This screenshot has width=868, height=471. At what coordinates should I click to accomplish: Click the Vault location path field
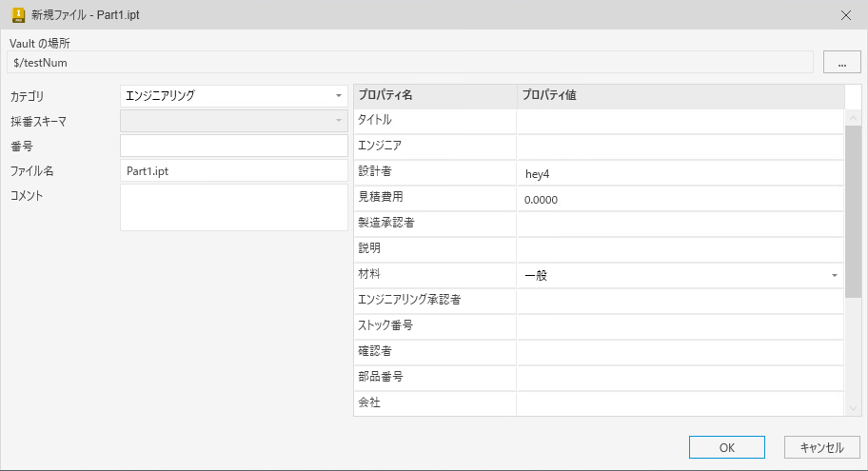409,63
